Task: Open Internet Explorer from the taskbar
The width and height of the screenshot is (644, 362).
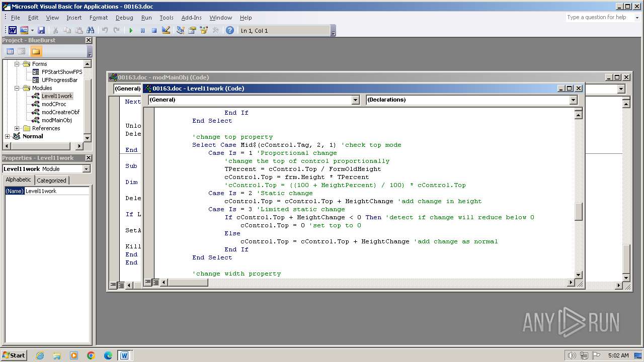Action: click(x=40, y=355)
